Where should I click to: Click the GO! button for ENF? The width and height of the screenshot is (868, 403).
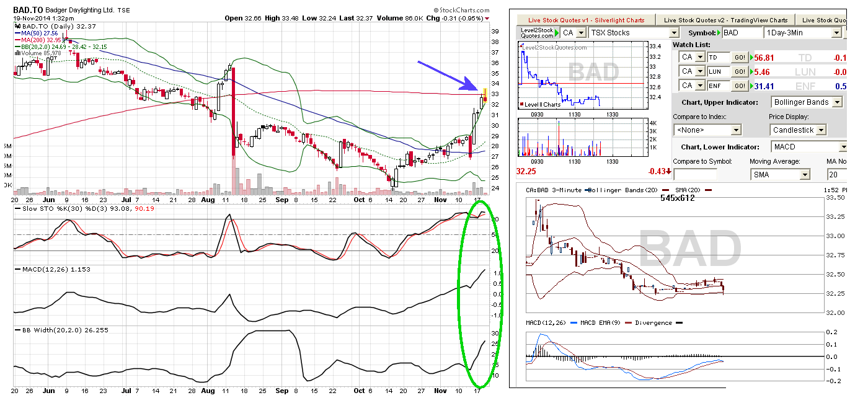[740, 86]
